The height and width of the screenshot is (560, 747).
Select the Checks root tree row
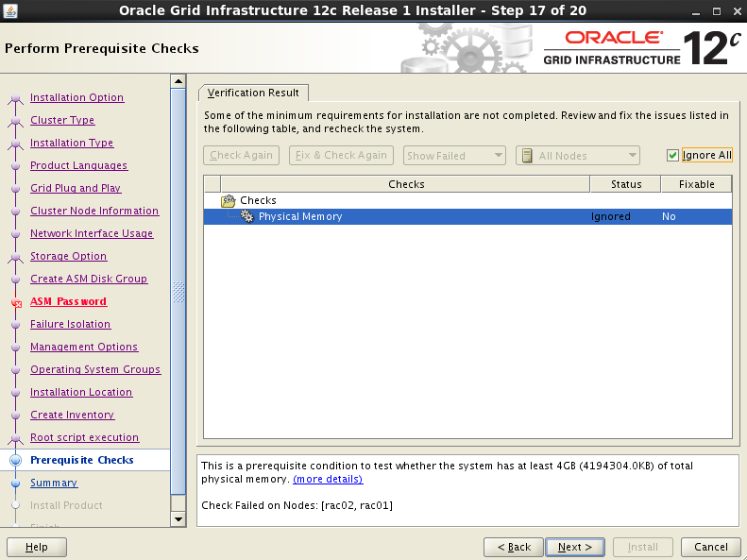point(467,200)
